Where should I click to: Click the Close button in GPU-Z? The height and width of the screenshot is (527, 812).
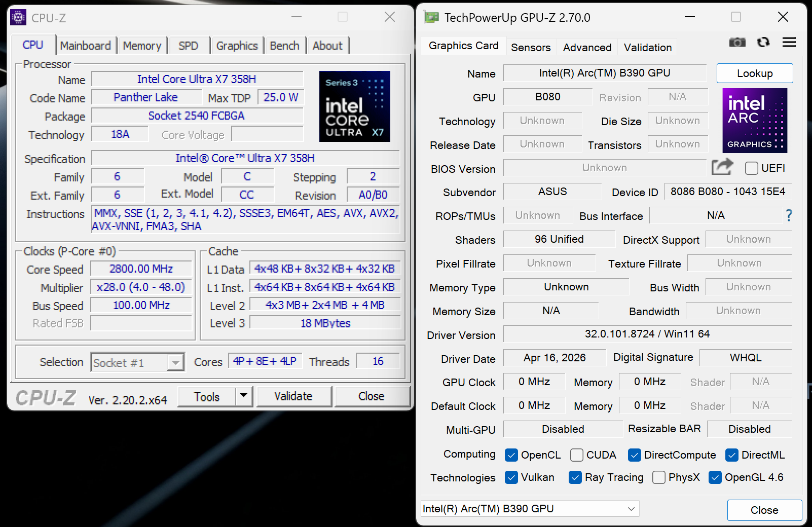click(x=764, y=510)
